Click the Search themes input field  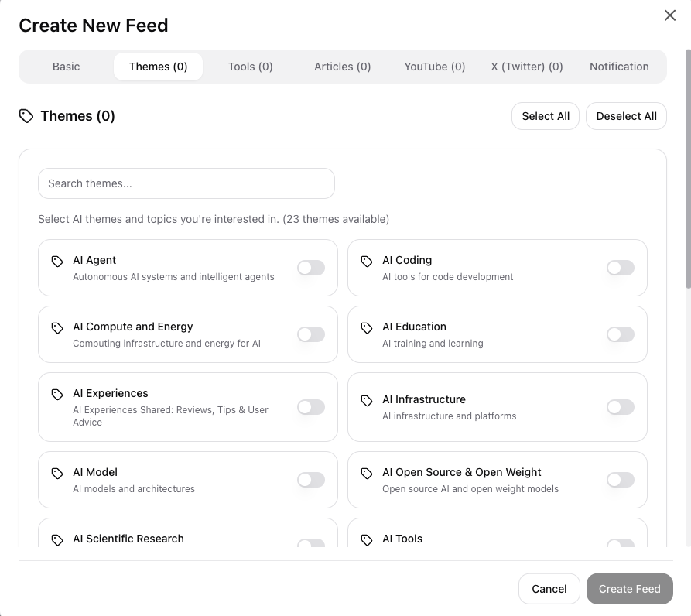(186, 183)
